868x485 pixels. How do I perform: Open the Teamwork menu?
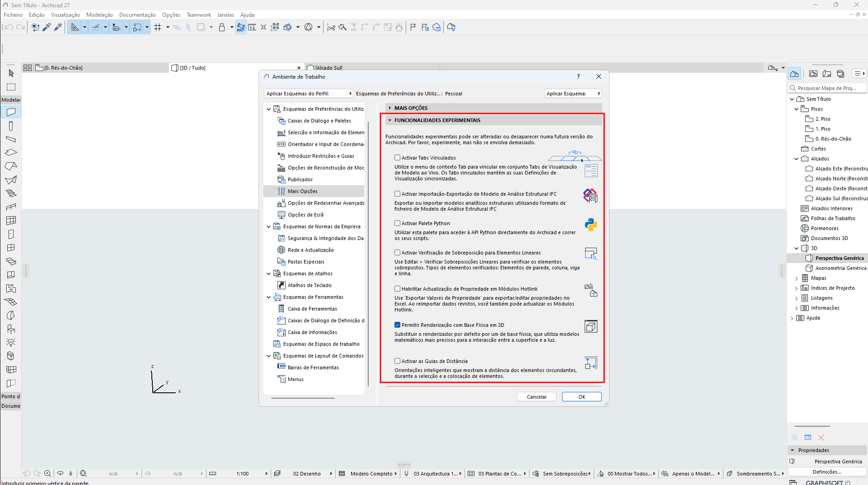click(199, 15)
